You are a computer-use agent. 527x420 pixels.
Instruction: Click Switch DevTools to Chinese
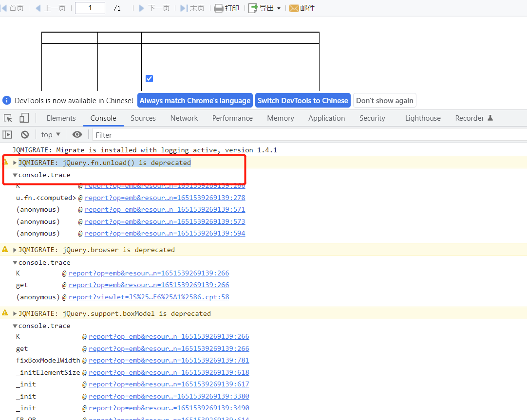click(x=303, y=101)
